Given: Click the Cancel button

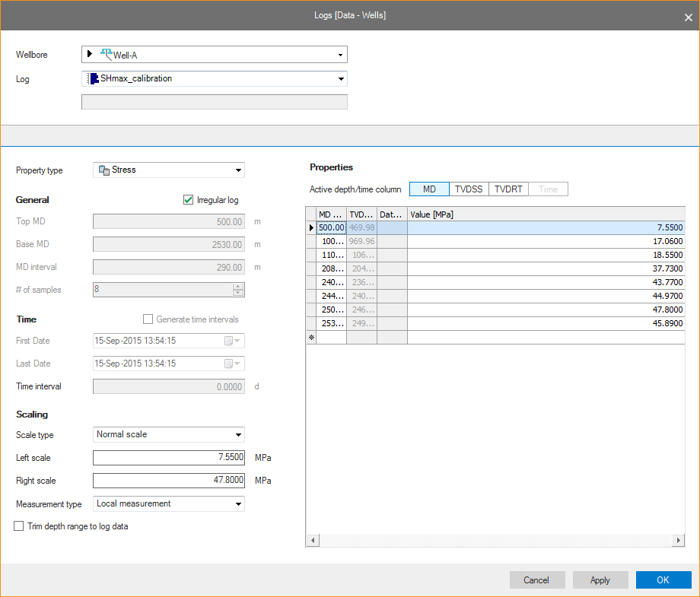Looking at the screenshot, I should (536, 580).
